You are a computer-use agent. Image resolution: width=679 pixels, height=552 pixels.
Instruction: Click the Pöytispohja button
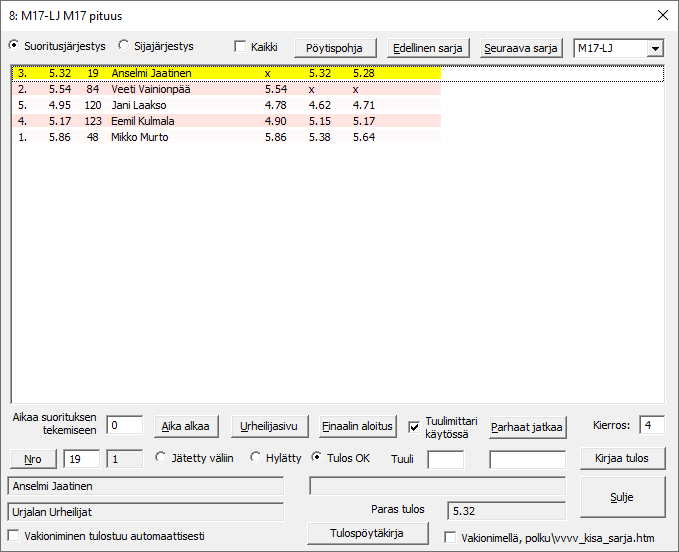click(336, 48)
